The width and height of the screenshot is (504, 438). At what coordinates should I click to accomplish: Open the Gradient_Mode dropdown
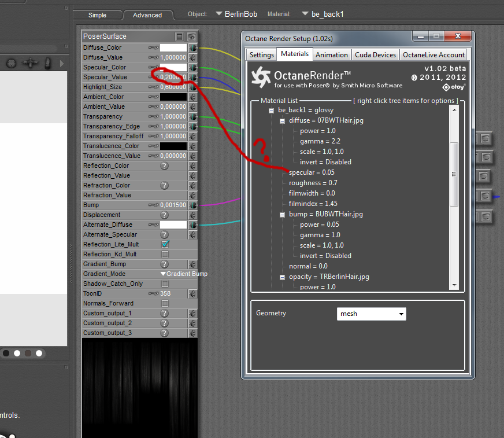pos(184,274)
